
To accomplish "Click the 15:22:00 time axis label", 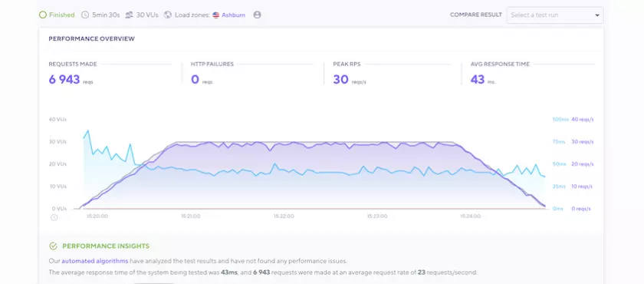I will click(284, 216).
